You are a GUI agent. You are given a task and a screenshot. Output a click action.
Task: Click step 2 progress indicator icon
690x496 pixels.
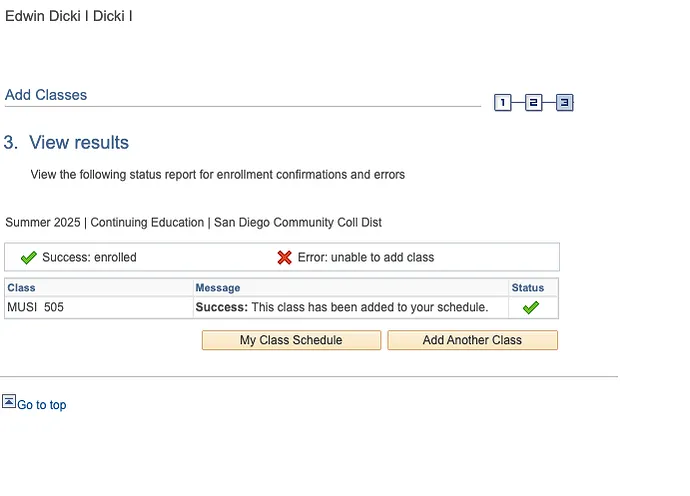point(533,103)
